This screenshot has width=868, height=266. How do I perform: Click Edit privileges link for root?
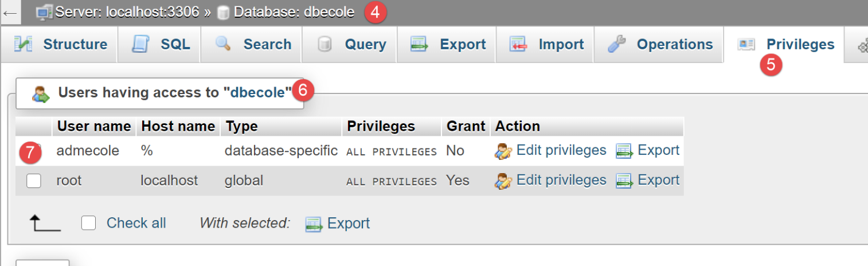(561, 180)
